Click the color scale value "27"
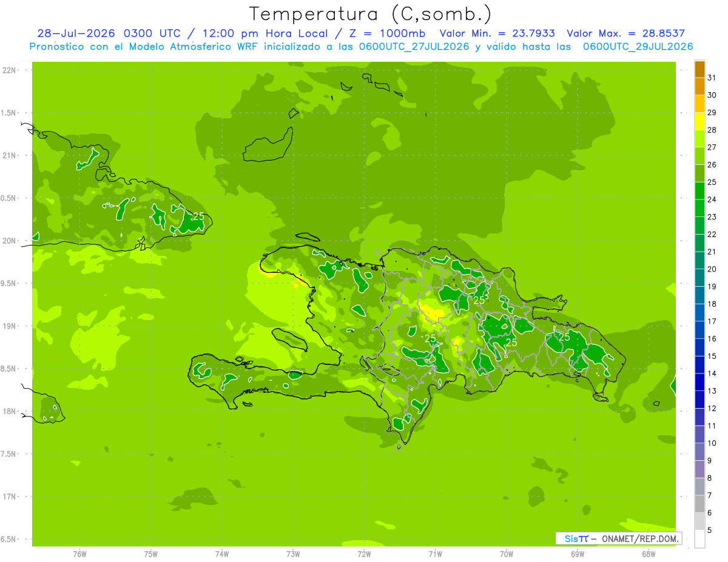The height and width of the screenshot is (562, 728). pos(712,147)
